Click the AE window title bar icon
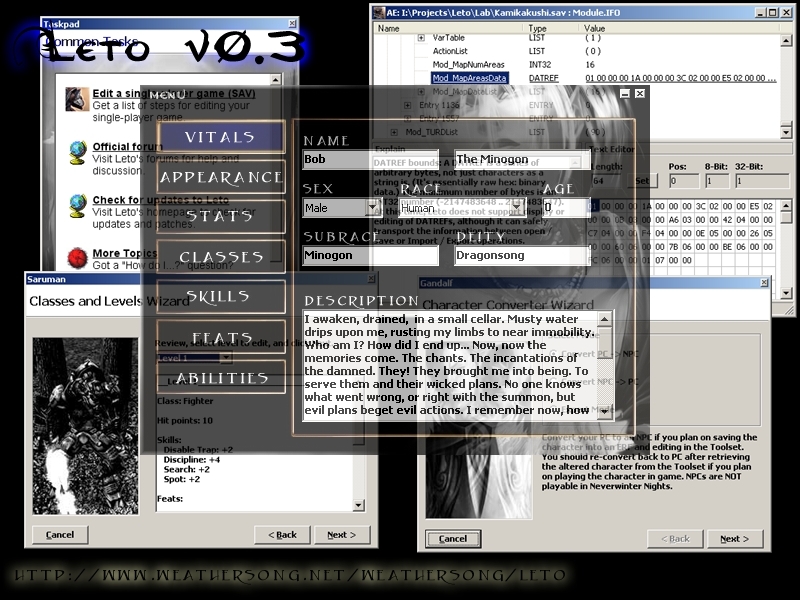This screenshot has width=800, height=600. [x=378, y=13]
